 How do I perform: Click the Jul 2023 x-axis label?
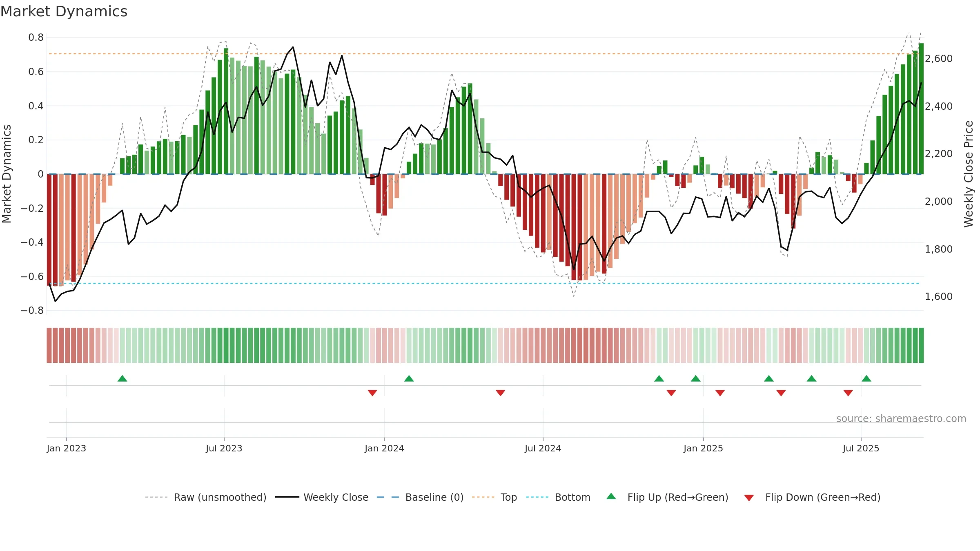click(x=224, y=448)
